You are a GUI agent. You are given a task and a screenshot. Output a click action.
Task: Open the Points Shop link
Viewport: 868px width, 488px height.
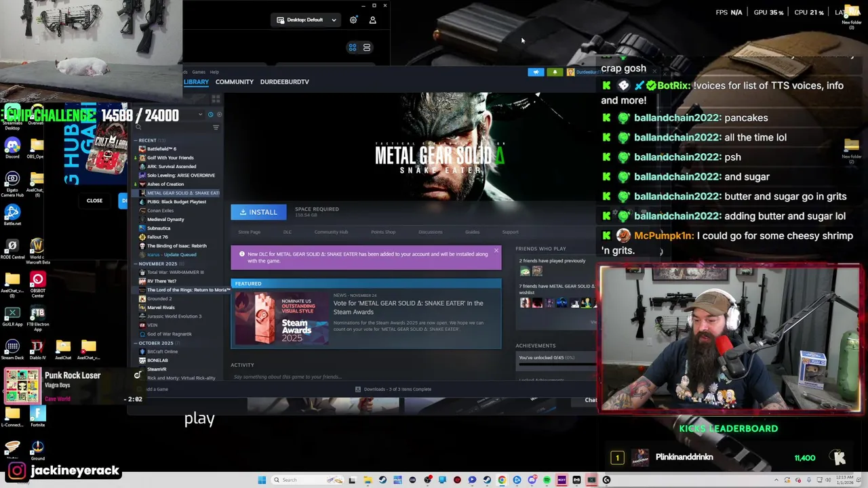(x=383, y=232)
